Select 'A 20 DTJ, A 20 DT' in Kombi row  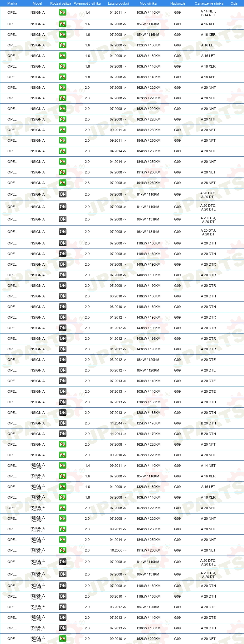click(208, 575)
